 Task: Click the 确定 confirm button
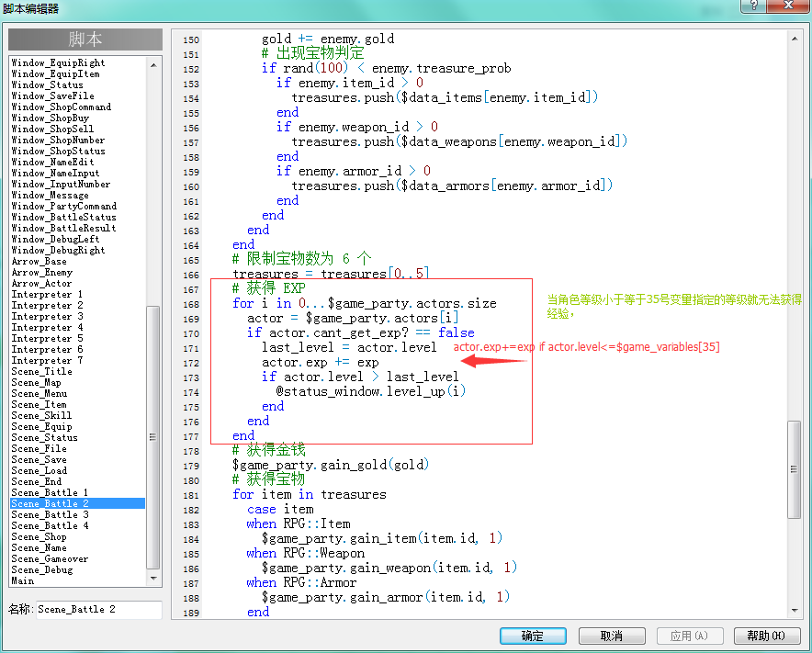pos(533,636)
